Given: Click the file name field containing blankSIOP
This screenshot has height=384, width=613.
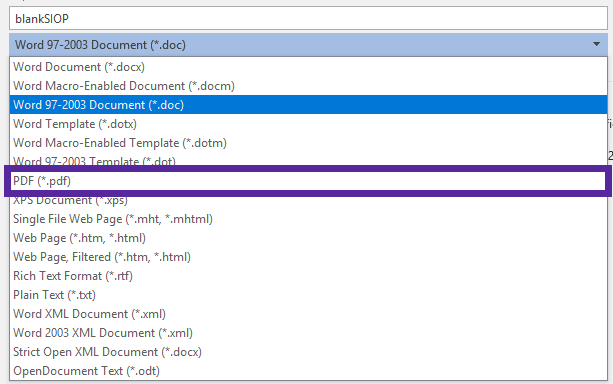Looking at the screenshot, I should pyautogui.click(x=308, y=18).
